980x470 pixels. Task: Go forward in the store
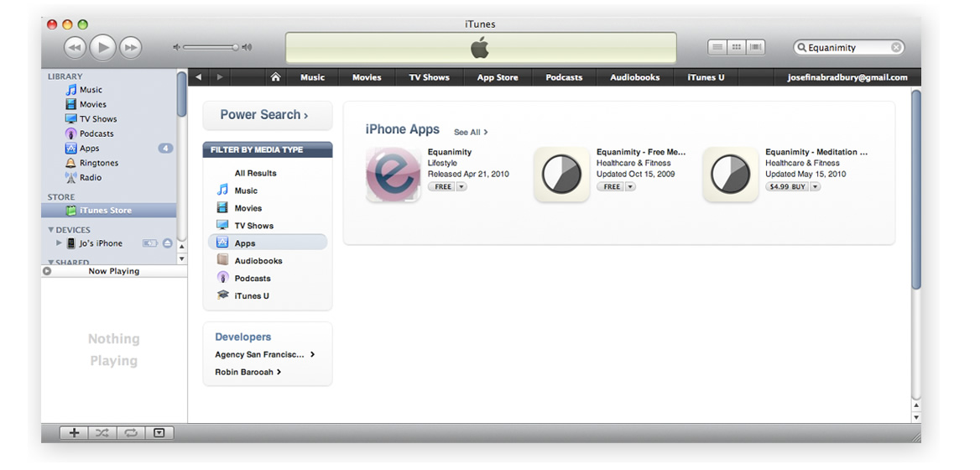click(219, 77)
